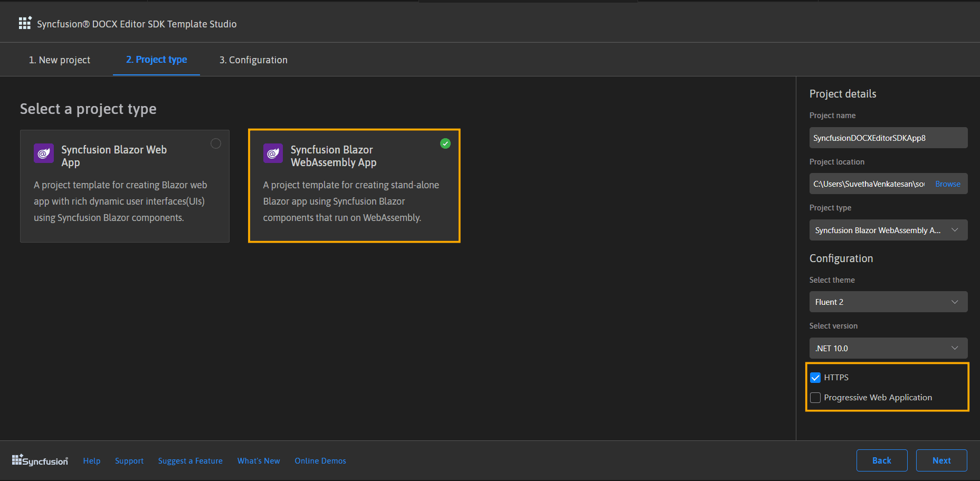Open the .NET 10.0 version dropdown
980x481 pixels.
click(x=888, y=349)
